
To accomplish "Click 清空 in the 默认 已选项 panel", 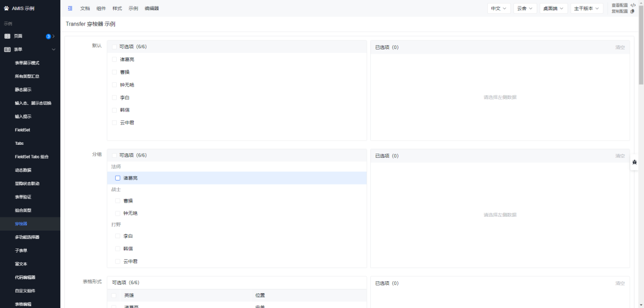I will [620, 47].
